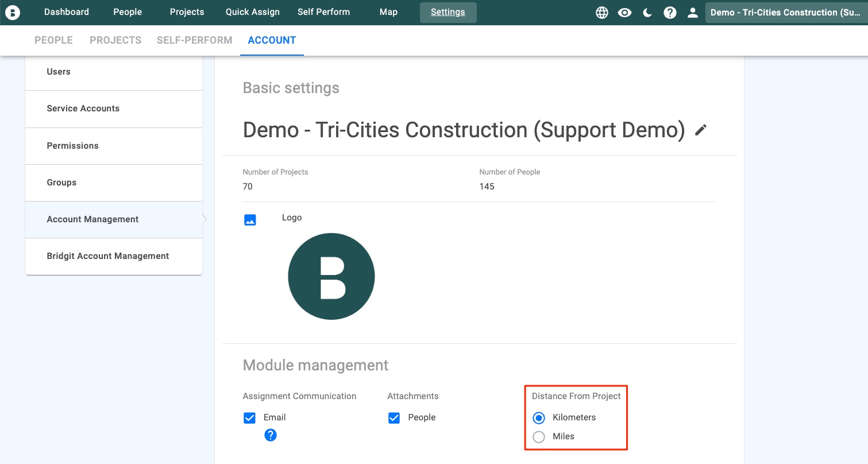This screenshot has height=464, width=868.
Task: Open the user profile icon
Action: pyautogui.click(x=693, y=13)
